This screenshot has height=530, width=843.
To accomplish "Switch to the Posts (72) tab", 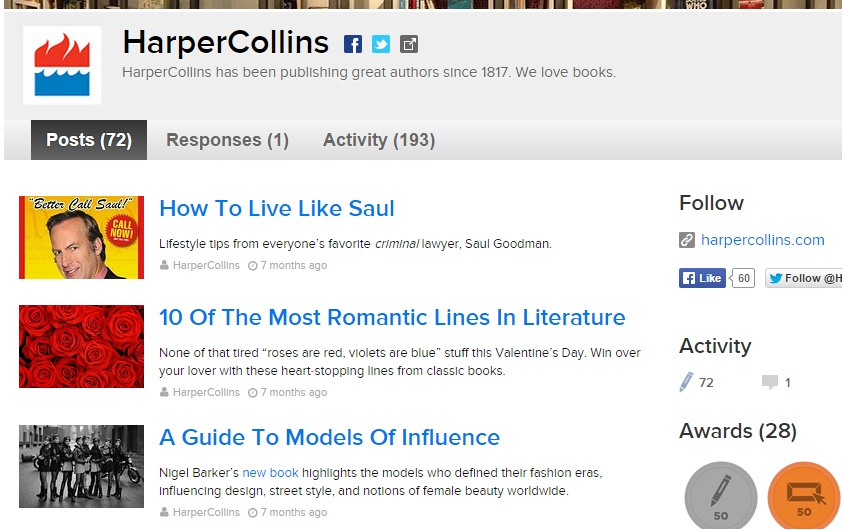I will coord(89,140).
